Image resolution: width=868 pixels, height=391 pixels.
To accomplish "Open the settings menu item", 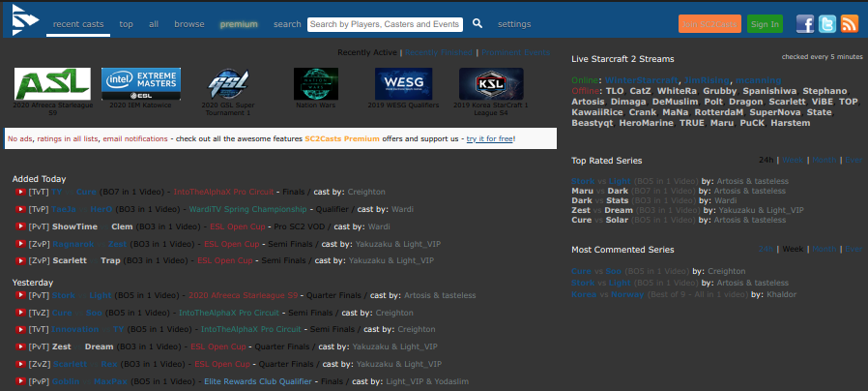I will pos(514,24).
